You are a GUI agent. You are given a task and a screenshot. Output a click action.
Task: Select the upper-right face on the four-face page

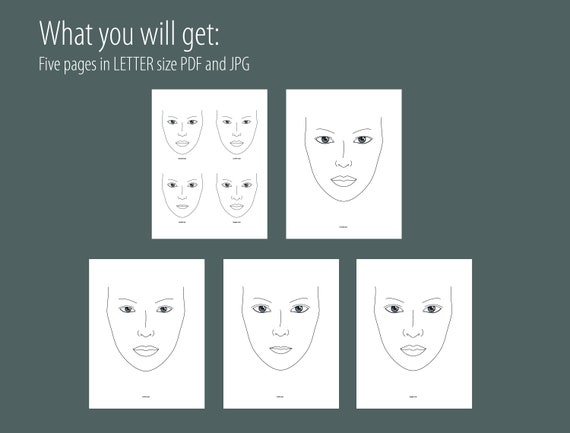click(237, 132)
